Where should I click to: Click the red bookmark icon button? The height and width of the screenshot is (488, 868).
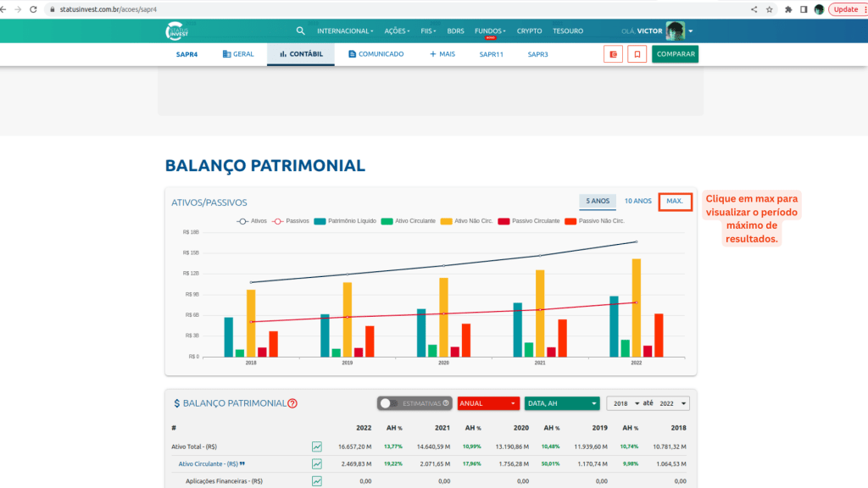point(637,54)
